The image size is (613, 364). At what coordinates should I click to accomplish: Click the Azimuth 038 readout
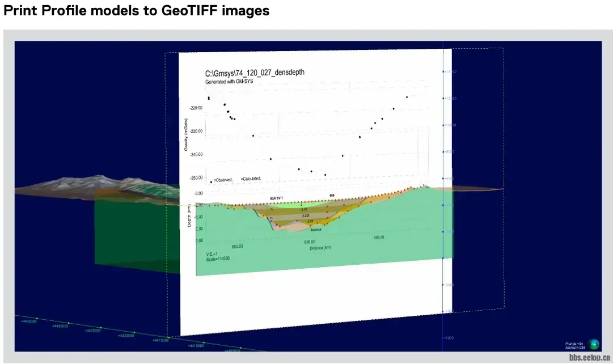point(576,348)
